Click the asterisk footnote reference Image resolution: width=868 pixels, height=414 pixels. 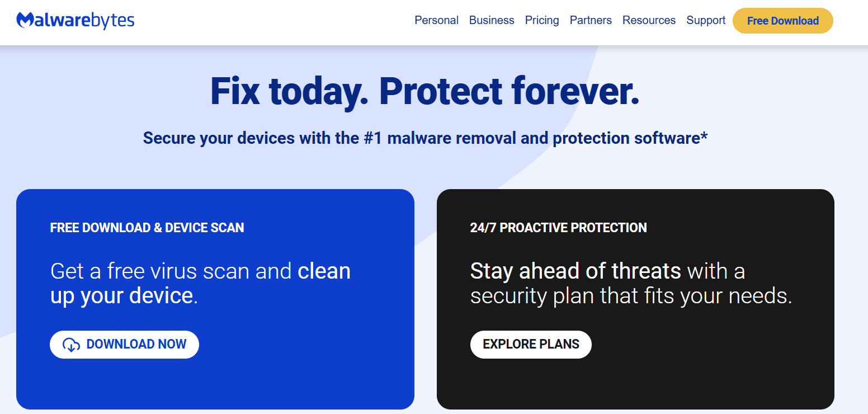[704, 134]
